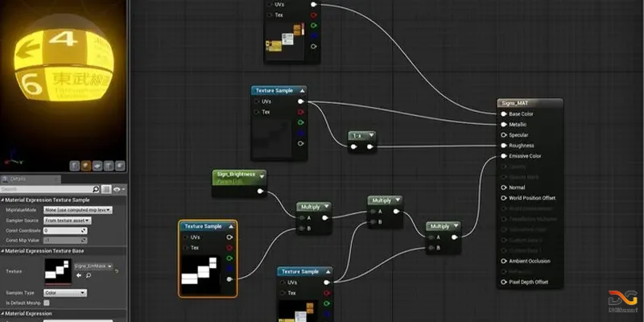The height and width of the screenshot is (322, 644).
Task: Toggle the Is Default Meshpaint checkbox
Action: pyautogui.click(x=46, y=302)
